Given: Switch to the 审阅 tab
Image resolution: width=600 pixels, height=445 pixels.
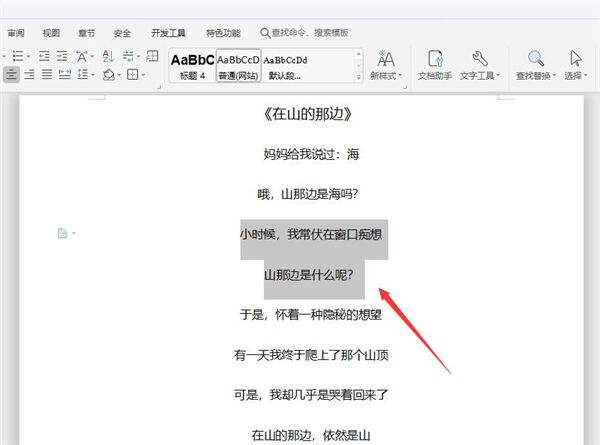Looking at the screenshot, I should (16, 33).
